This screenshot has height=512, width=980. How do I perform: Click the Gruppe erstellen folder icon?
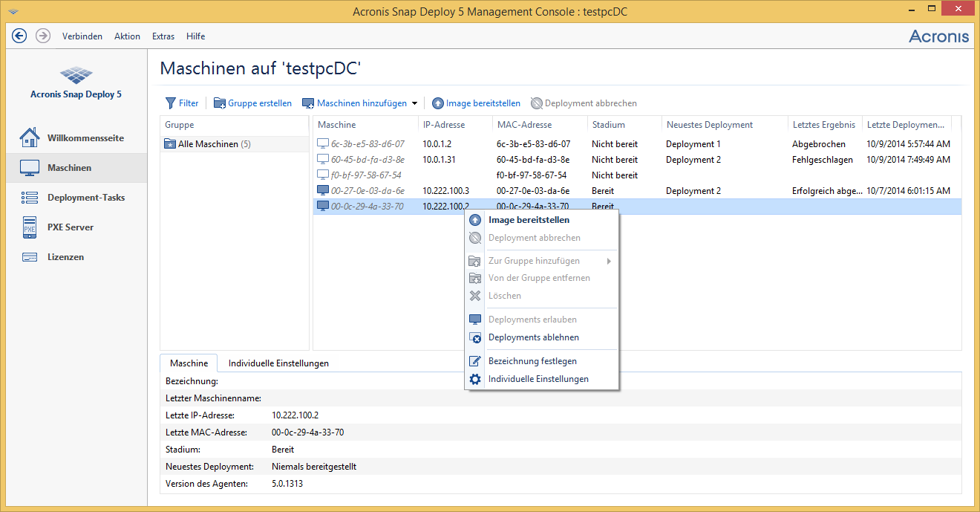pos(219,103)
